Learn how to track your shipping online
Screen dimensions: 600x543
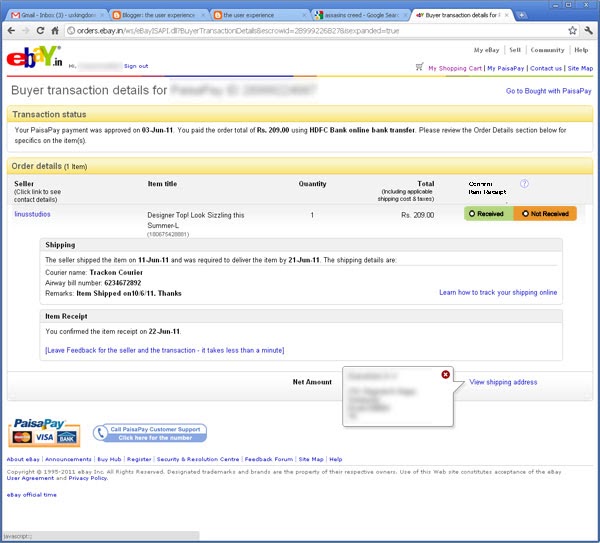pyautogui.click(x=498, y=292)
